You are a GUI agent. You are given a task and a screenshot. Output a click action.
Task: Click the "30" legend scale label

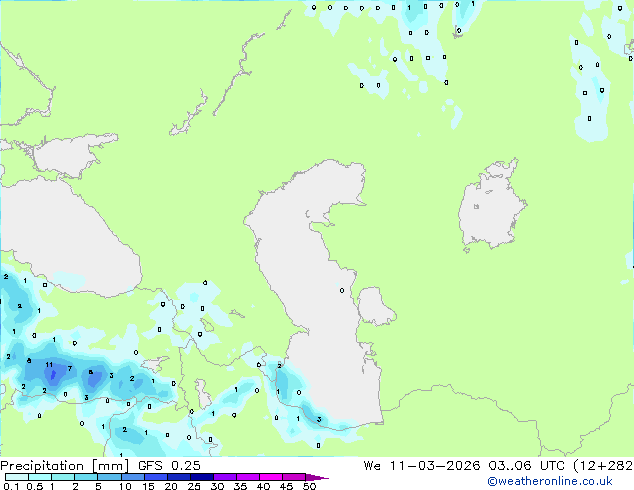[x=217, y=486]
